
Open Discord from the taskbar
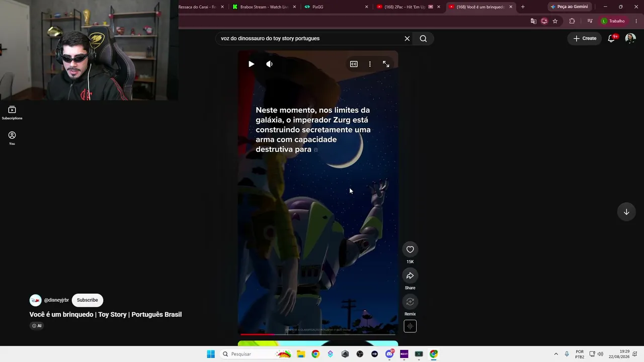[389, 354]
